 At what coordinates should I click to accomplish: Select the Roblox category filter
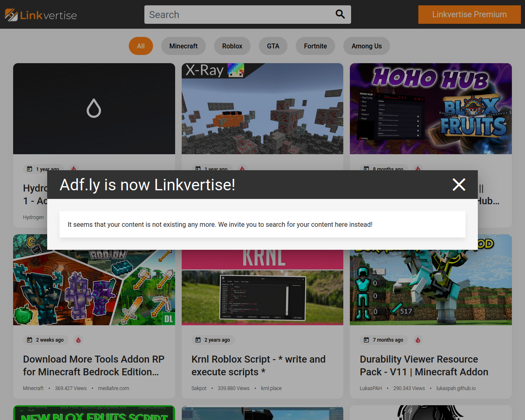232,46
